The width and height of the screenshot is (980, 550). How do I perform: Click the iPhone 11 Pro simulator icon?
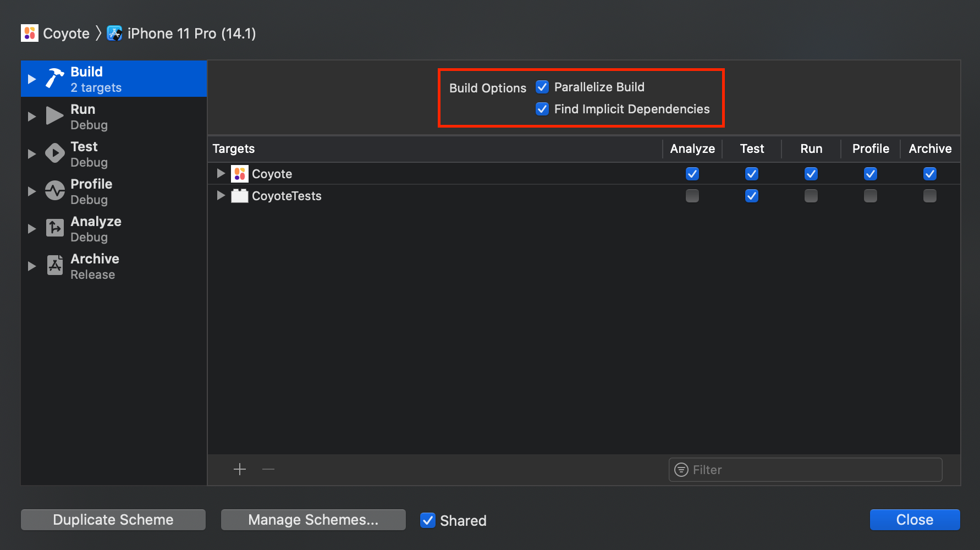click(x=114, y=33)
